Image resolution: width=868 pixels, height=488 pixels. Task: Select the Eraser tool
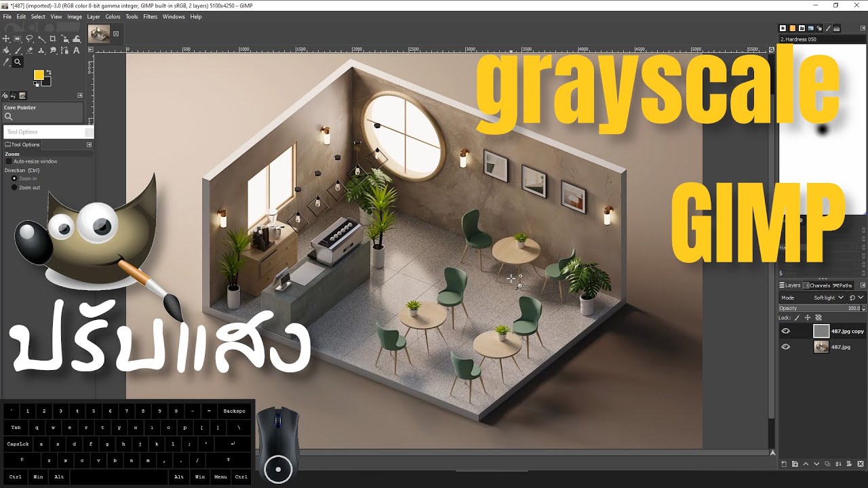pos(29,50)
